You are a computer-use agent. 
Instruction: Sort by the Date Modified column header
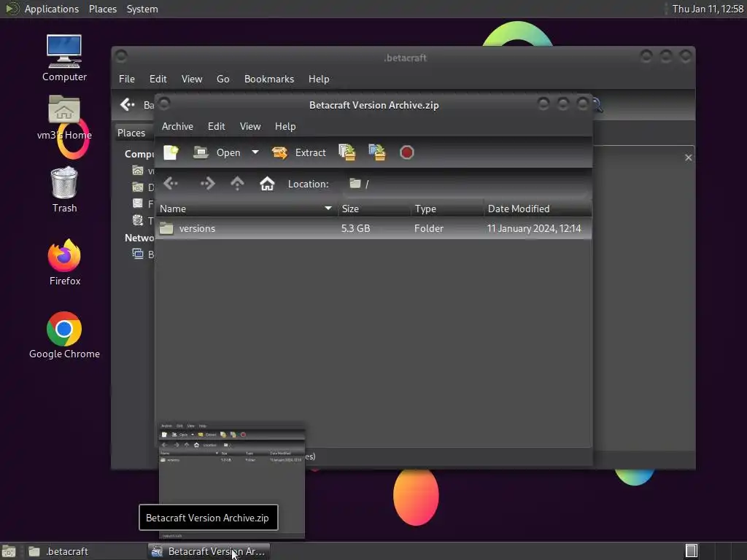pyautogui.click(x=538, y=209)
